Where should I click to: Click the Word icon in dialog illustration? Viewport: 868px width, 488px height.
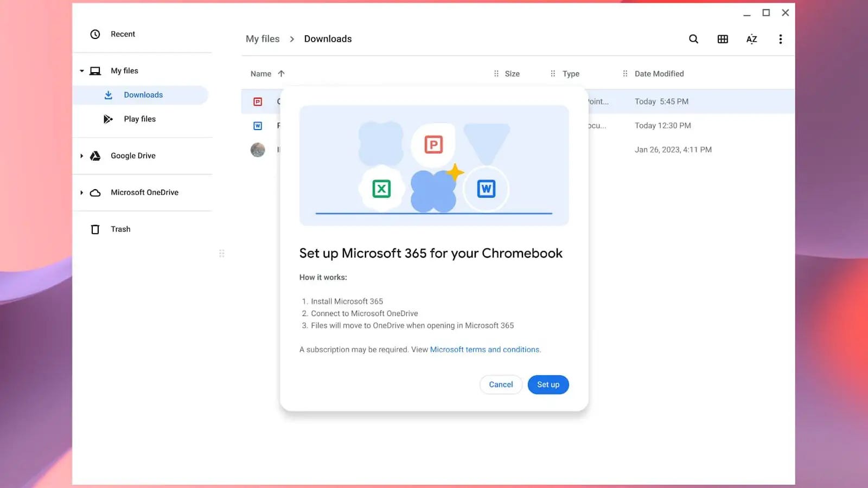point(486,189)
